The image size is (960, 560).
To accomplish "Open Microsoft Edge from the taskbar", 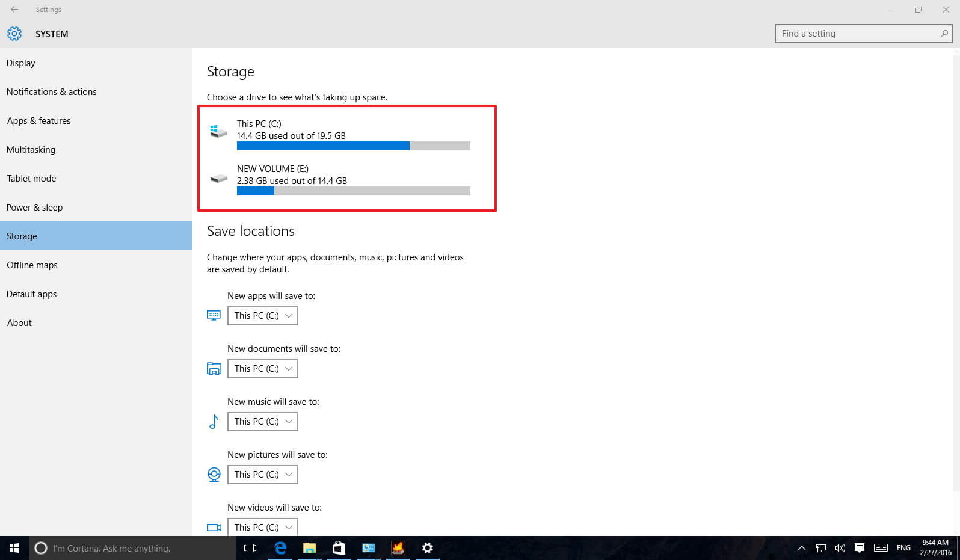I will coord(280,548).
